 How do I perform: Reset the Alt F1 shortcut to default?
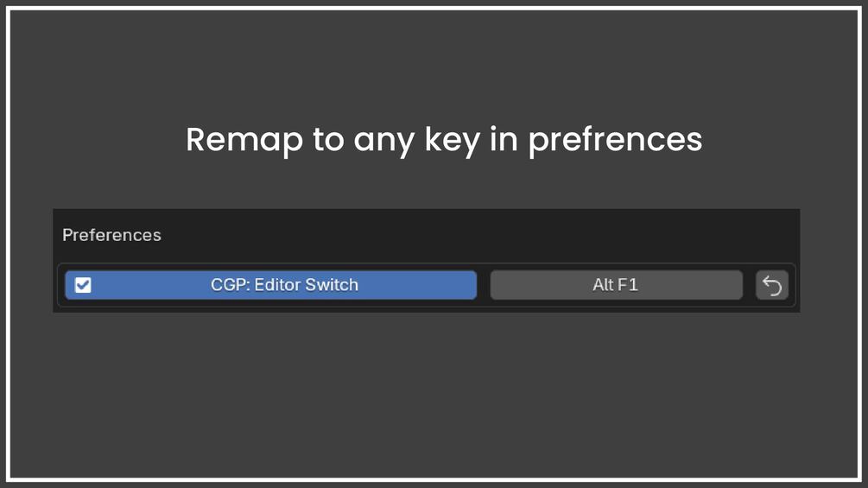tap(771, 285)
